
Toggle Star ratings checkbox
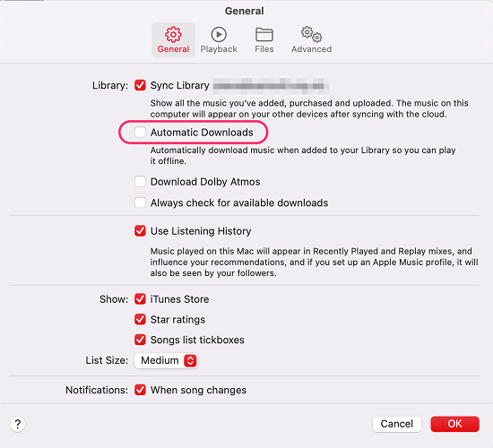coord(140,319)
